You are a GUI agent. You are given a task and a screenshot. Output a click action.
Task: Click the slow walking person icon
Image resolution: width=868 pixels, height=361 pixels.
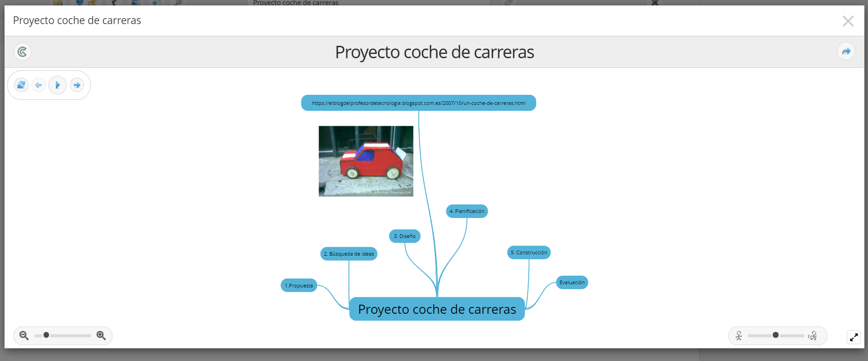tap(739, 336)
